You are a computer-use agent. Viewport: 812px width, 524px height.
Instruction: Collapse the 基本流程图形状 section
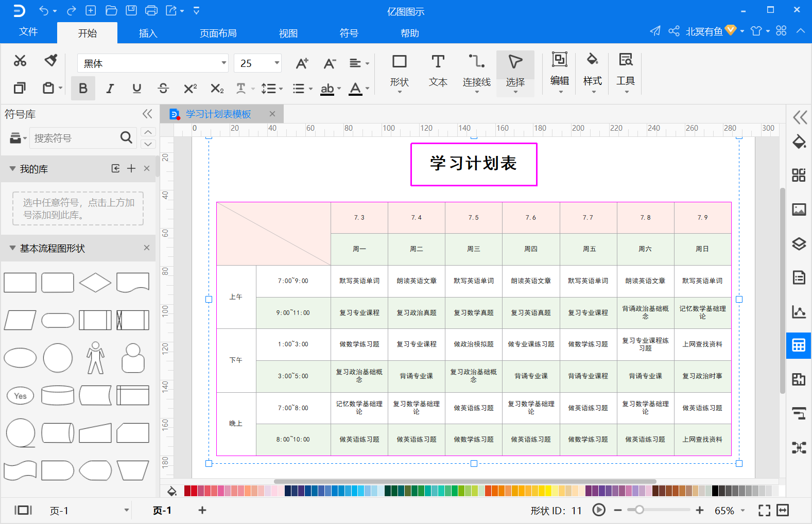click(x=12, y=248)
